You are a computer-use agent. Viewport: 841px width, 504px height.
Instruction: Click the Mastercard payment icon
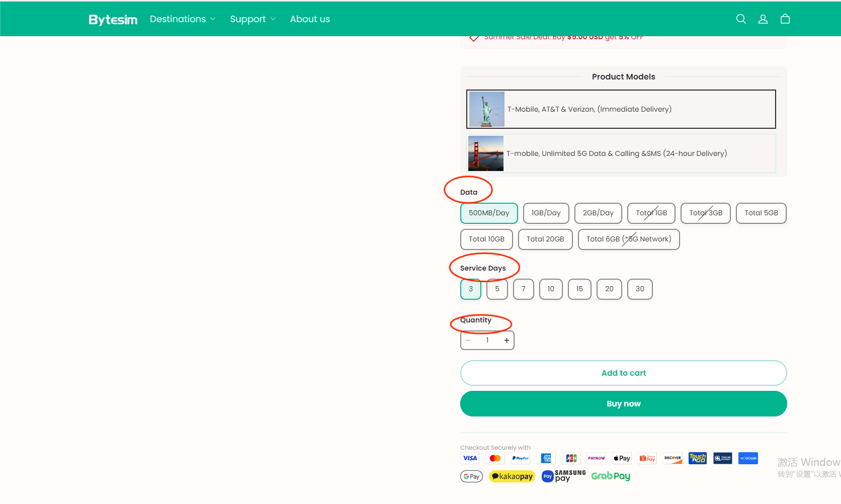[495, 458]
